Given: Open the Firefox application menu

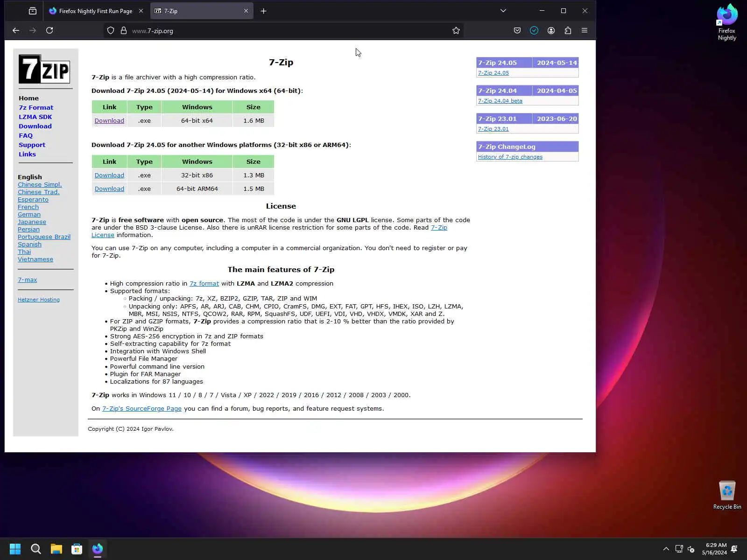Looking at the screenshot, I should (x=585, y=30).
